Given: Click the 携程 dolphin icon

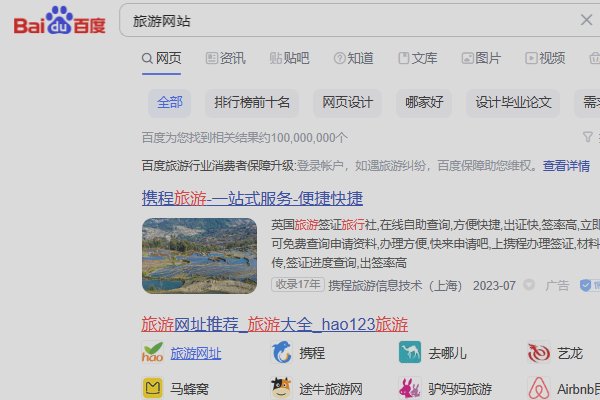Looking at the screenshot, I should click(281, 352).
